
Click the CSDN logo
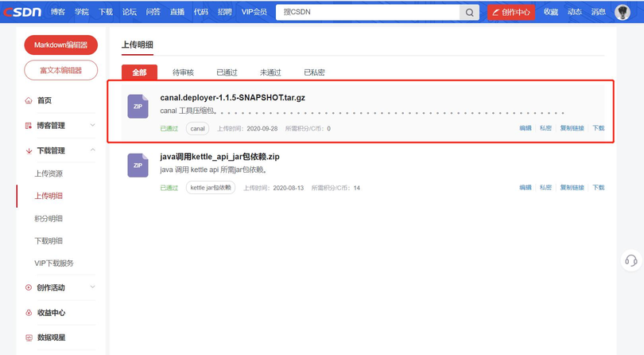click(22, 12)
